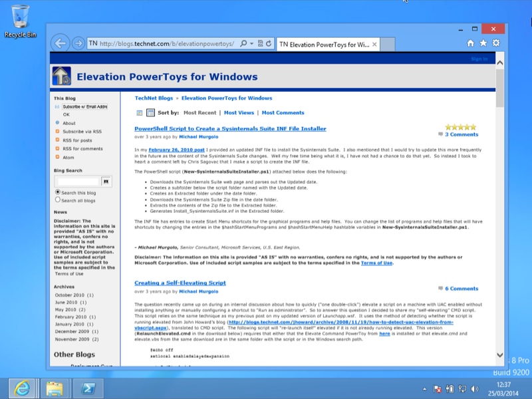Image resolution: width=532 pixels, height=399 pixels.
Task: Click the Bing Search text box
Action: pos(78,182)
